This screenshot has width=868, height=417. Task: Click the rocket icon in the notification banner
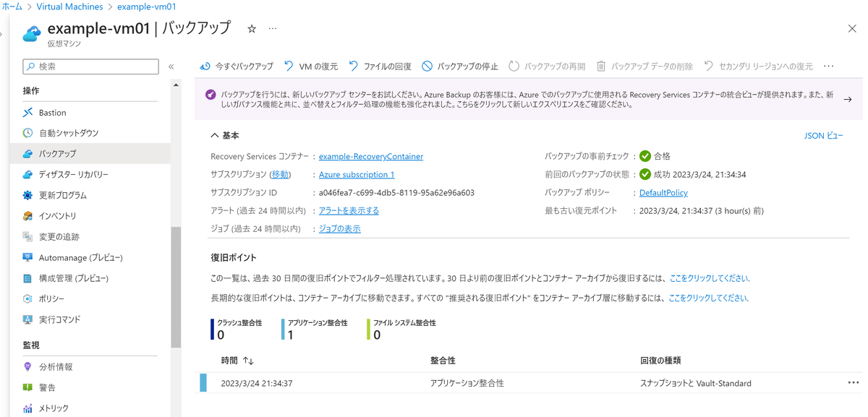210,95
